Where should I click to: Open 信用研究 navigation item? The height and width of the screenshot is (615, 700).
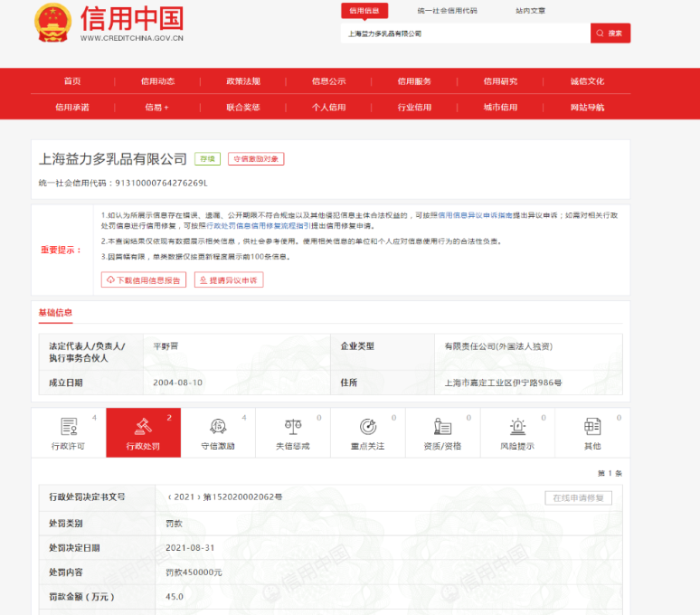click(x=500, y=81)
